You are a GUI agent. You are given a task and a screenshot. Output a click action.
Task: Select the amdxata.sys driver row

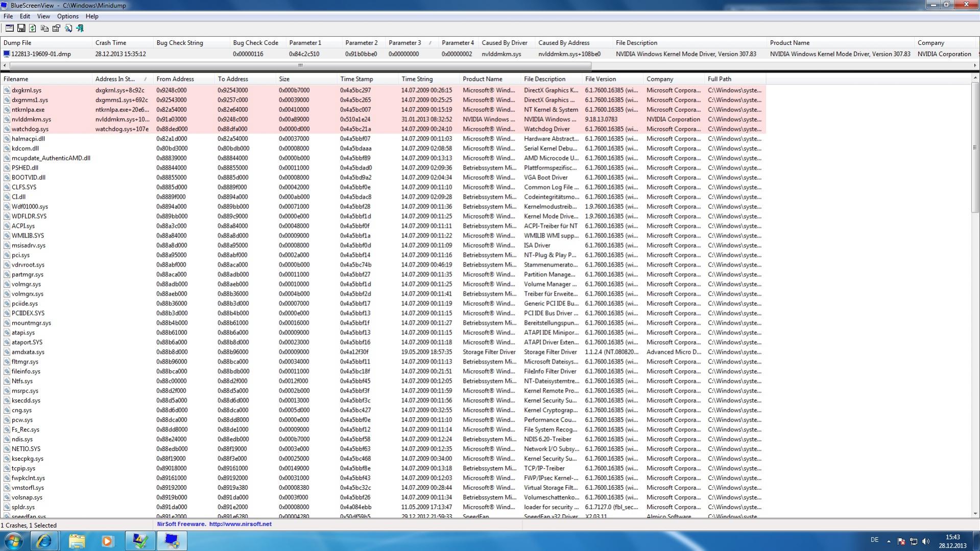[x=384, y=352]
